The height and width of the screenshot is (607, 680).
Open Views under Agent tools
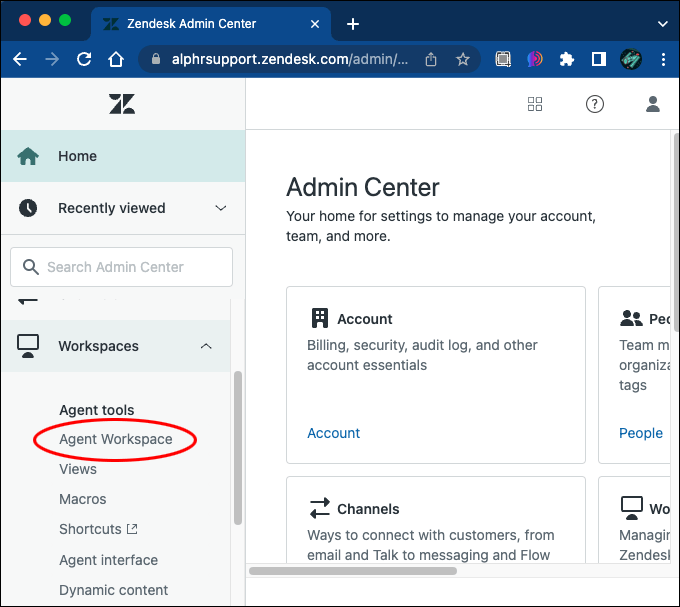coord(78,469)
